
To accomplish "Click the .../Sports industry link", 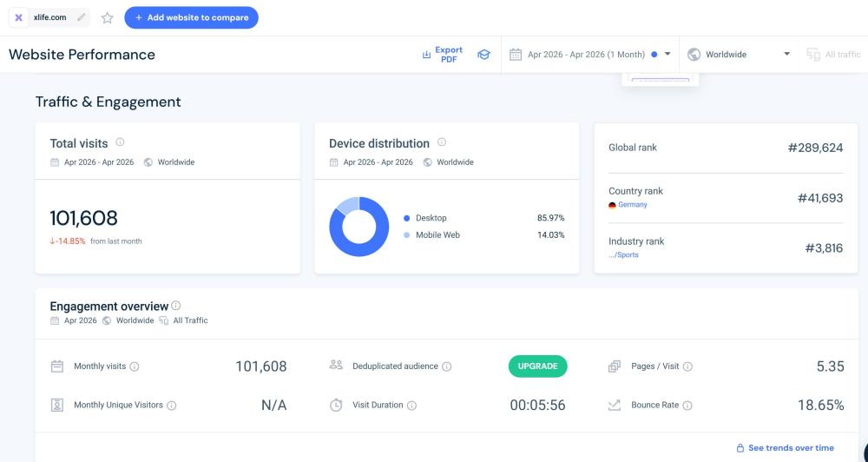I will click(623, 254).
